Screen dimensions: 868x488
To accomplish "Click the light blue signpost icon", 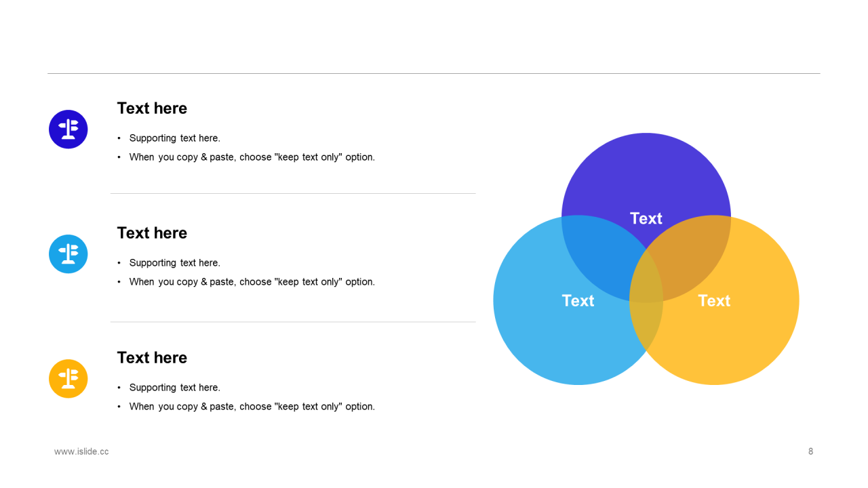I will pyautogui.click(x=68, y=253).
